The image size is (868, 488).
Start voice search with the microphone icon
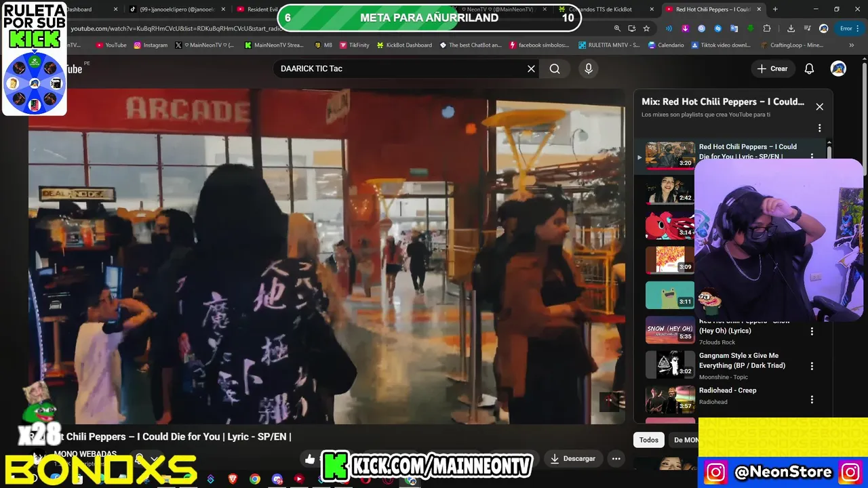pyautogui.click(x=589, y=68)
